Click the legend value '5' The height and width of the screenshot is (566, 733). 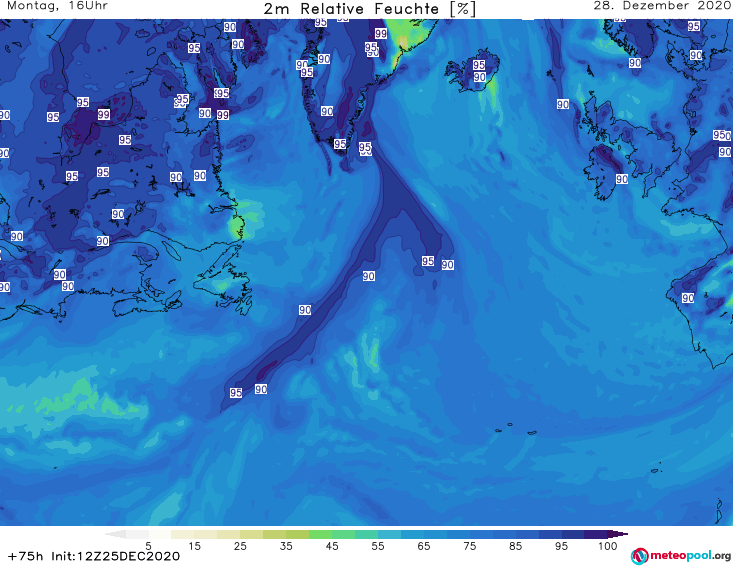pos(148,546)
